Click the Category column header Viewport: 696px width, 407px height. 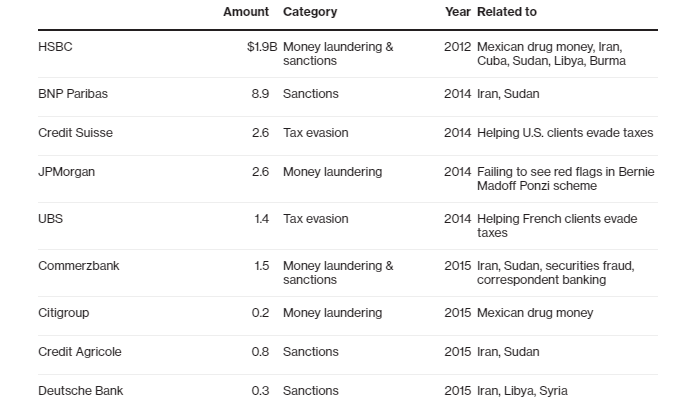point(310,12)
